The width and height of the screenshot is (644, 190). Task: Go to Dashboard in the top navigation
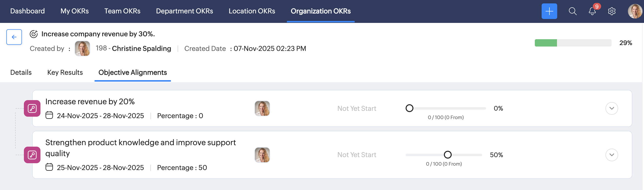tap(28, 11)
